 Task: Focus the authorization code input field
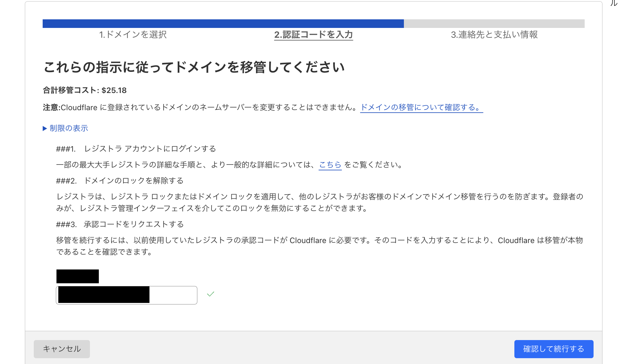coord(172,295)
